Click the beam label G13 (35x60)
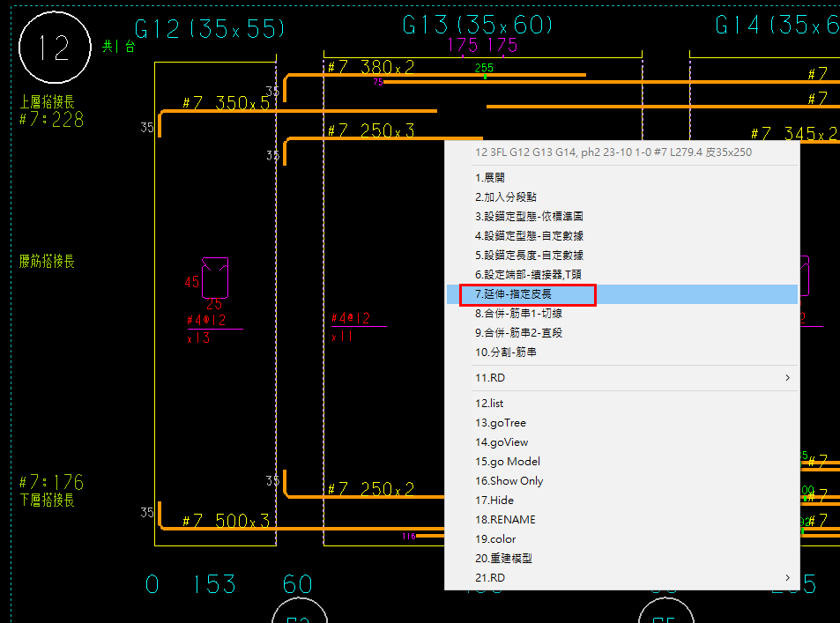The width and height of the screenshot is (840, 623). pyautogui.click(x=478, y=25)
